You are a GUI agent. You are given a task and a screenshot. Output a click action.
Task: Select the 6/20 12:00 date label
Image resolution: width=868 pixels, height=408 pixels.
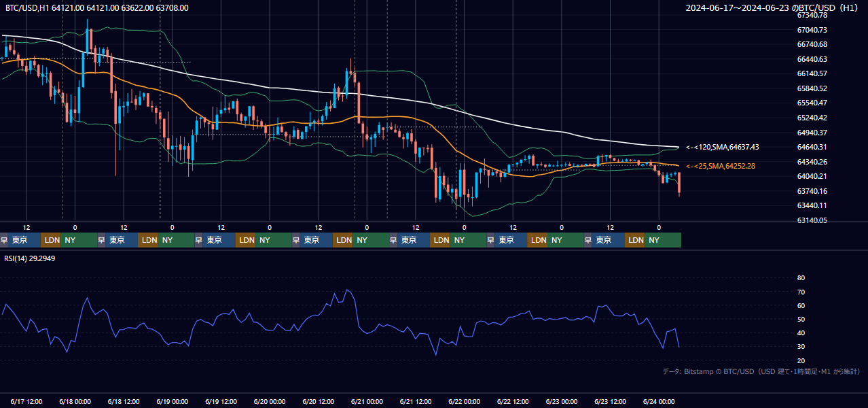point(319,401)
